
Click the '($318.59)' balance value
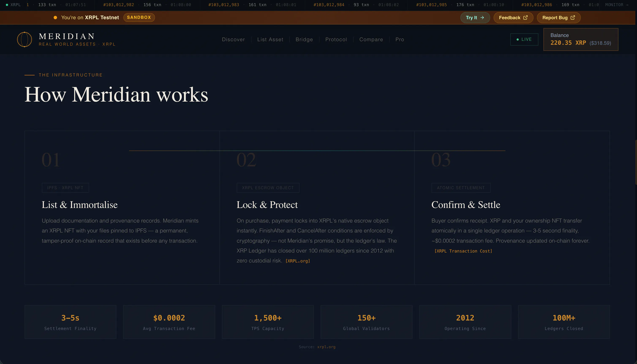click(600, 43)
